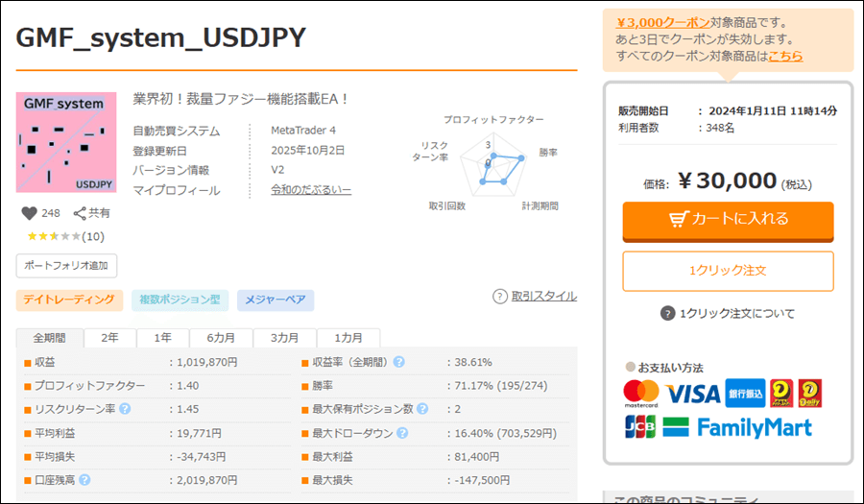
Task: Click the メジャーペア tag
Action: (x=276, y=300)
